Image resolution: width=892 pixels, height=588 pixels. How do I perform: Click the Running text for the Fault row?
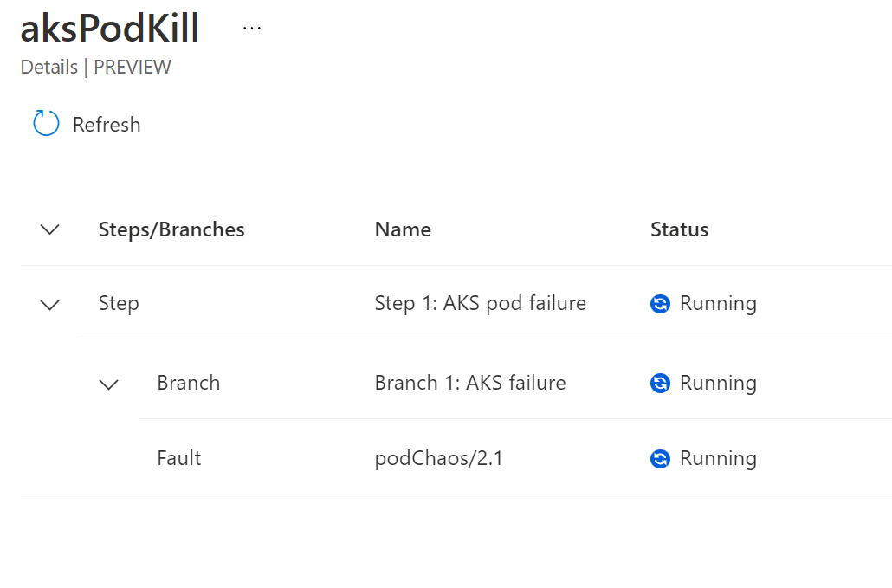(x=718, y=458)
